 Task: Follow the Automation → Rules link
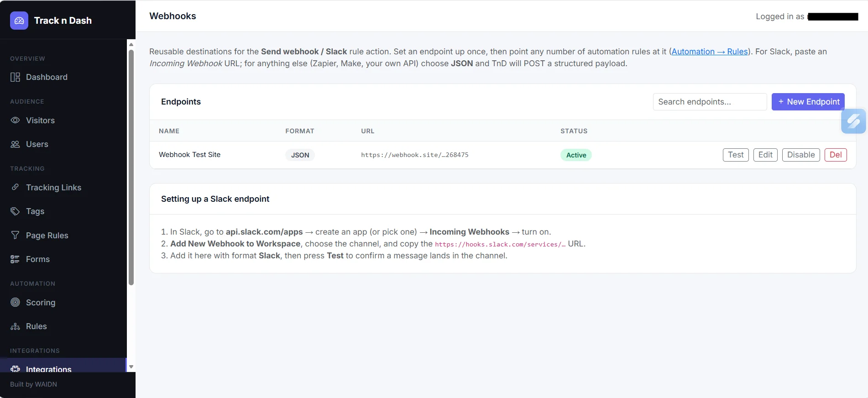tap(710, 52)
